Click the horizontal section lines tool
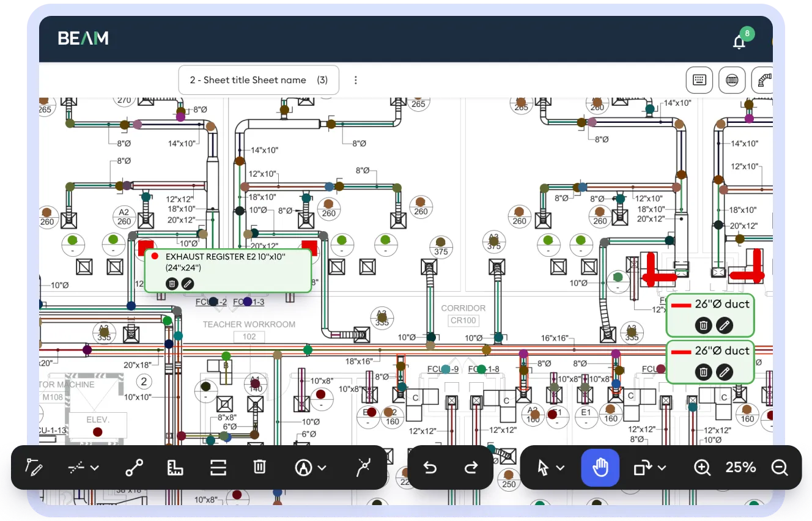 (x=218, y=468)
